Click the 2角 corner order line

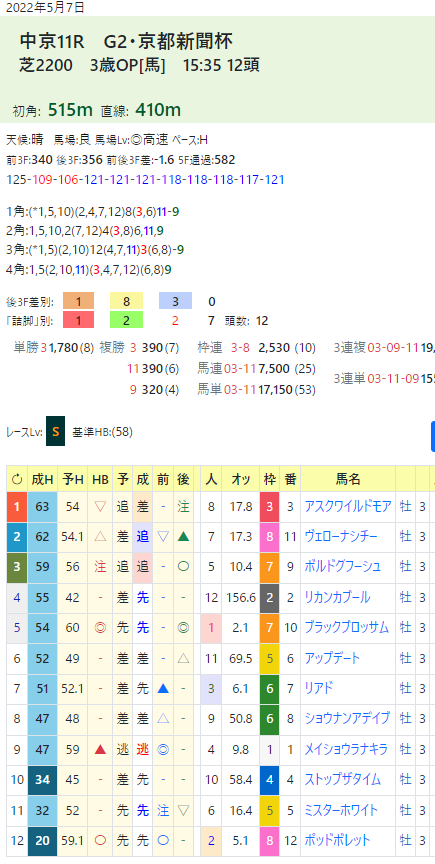coord(85,231)
